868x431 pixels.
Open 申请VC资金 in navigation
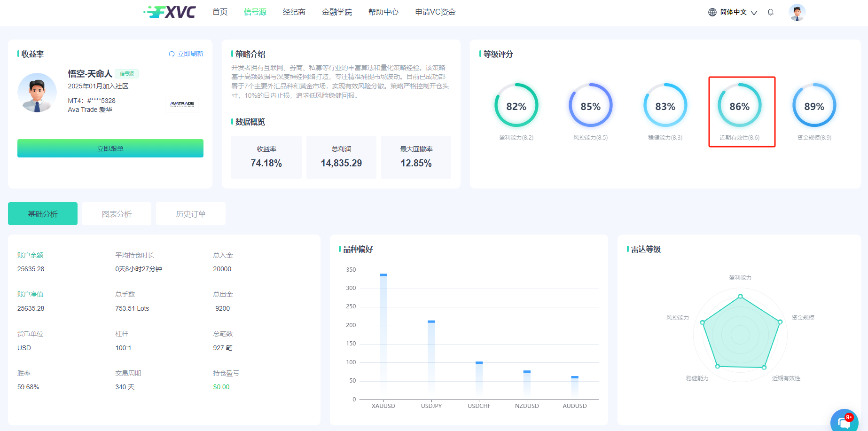click(x=435, y=12)
